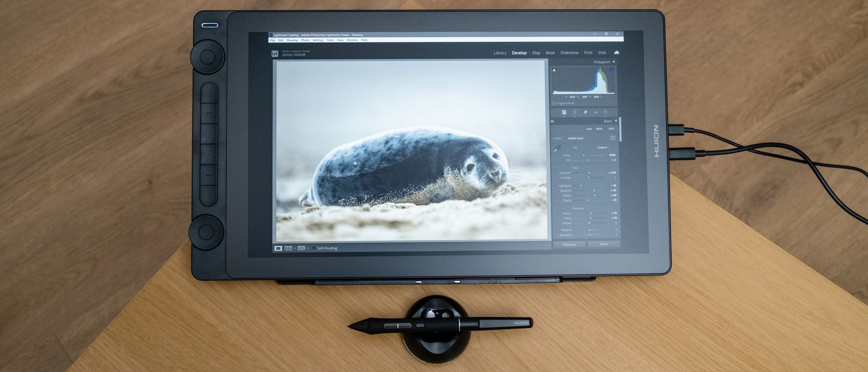Open the Edit sliders tool icon
This screenshot has height=372, width=868.
tap(564, 112)
